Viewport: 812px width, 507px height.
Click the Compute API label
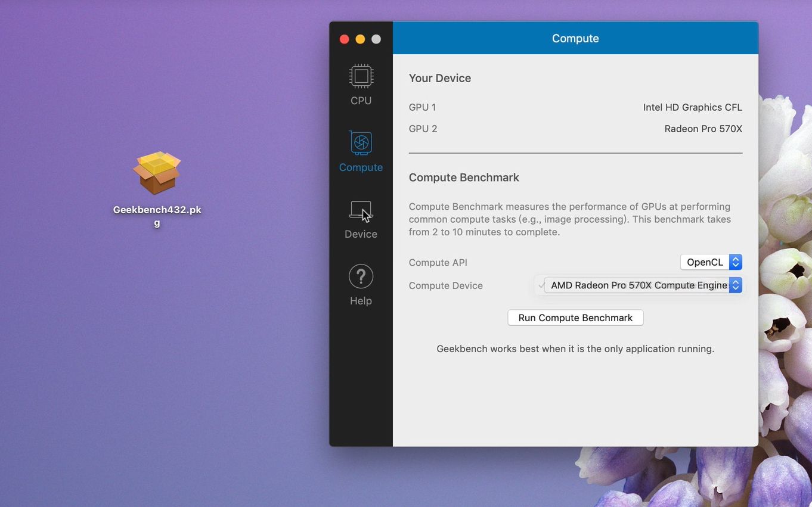pos(438,263)
